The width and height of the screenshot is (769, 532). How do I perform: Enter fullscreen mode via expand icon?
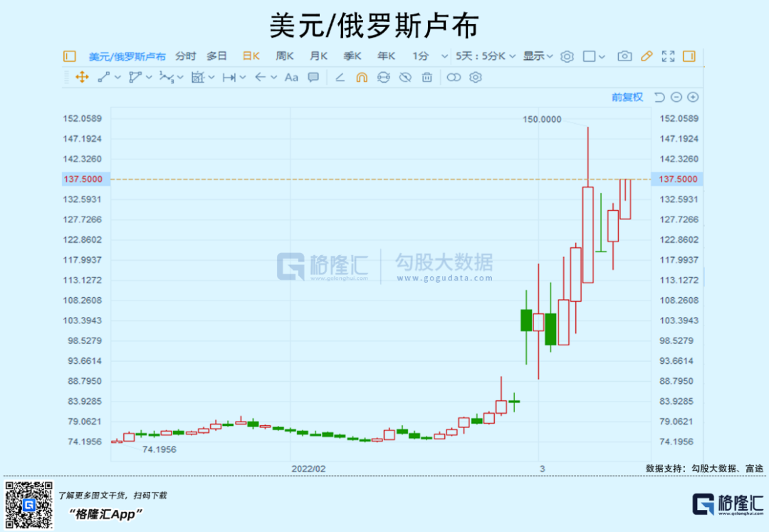668,56
